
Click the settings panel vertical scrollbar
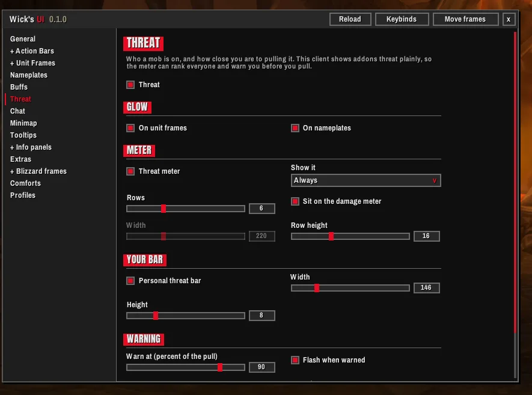tap(515, 204)
